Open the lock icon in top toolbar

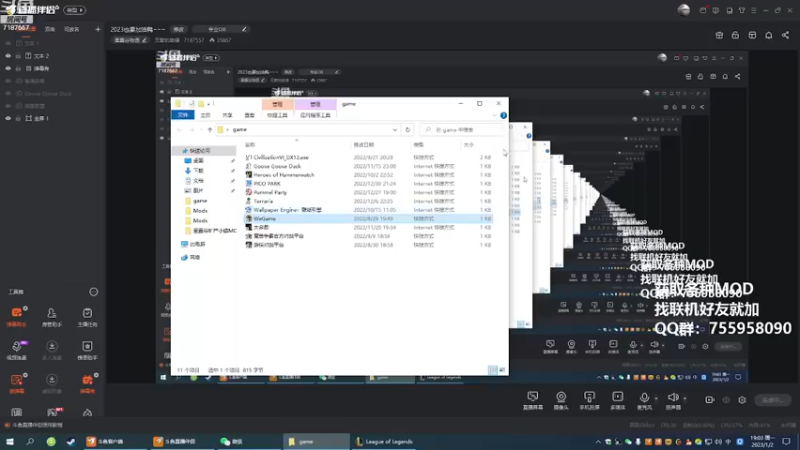click(x=735, y=35)
